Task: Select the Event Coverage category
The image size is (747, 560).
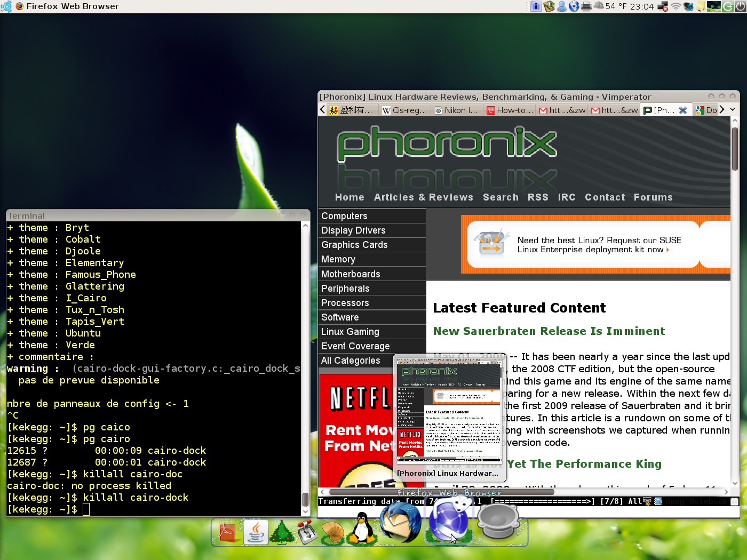Action: 372,346
